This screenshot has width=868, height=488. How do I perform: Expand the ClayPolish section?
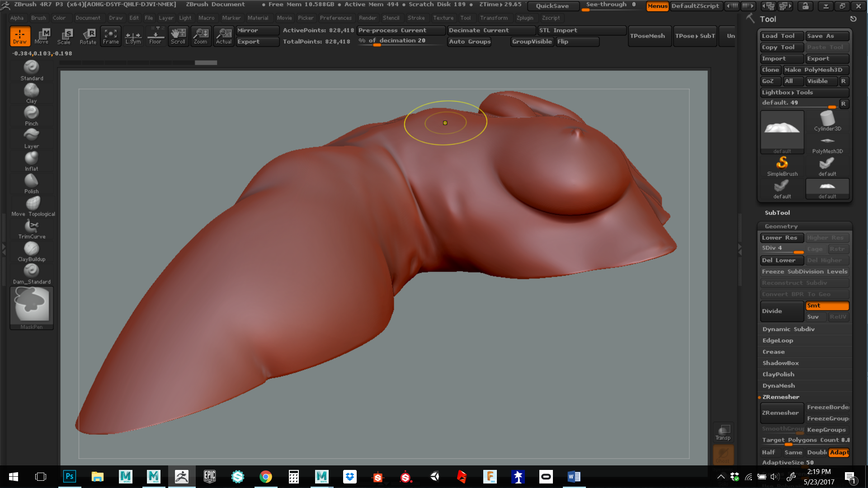coord(778,375)
